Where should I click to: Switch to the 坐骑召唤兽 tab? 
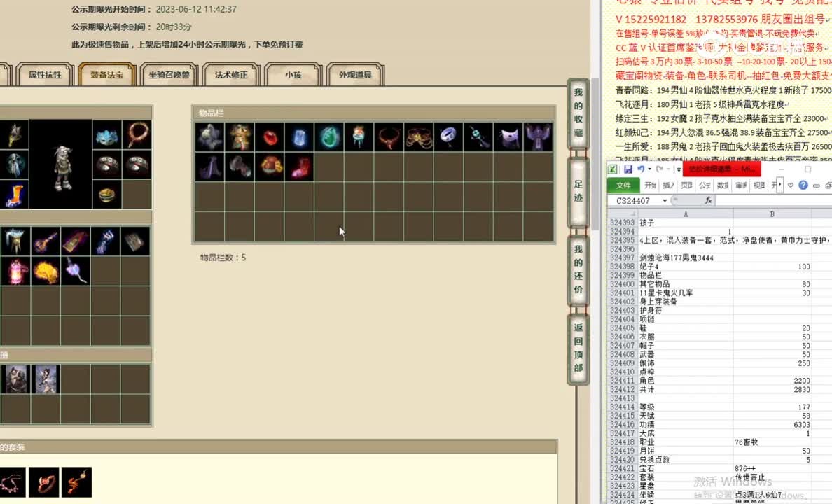point(168,73)
